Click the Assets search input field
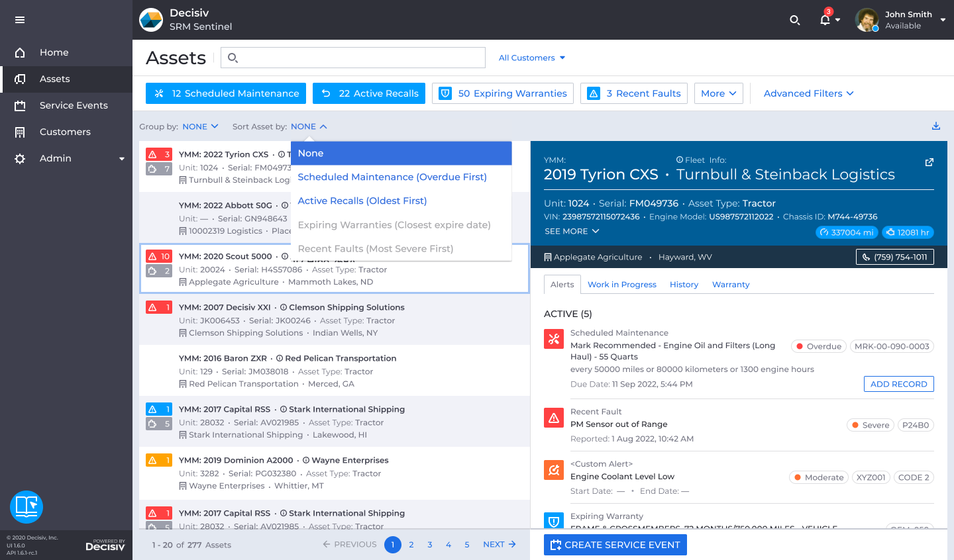Image resolution: width=954 pixels, height=560 pixels. (353, 58)
